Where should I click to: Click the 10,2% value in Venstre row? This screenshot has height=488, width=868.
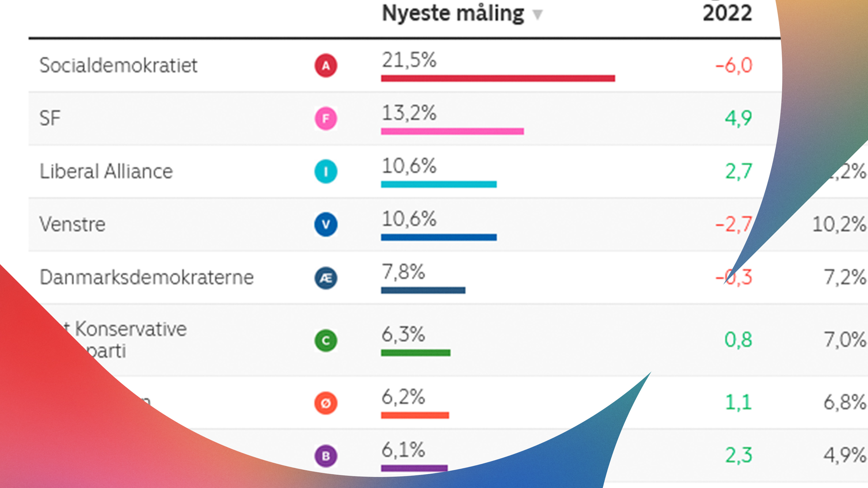coord(839,224)
